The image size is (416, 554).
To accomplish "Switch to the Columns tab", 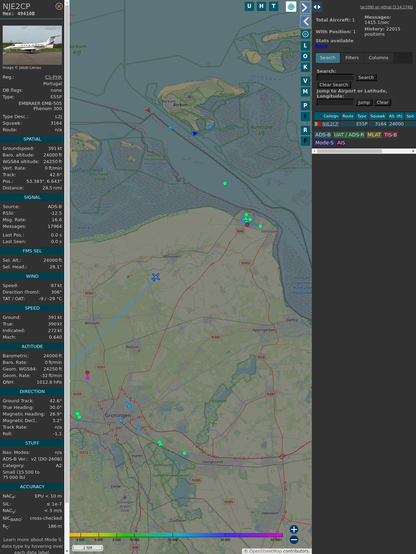I will [378, 58].
